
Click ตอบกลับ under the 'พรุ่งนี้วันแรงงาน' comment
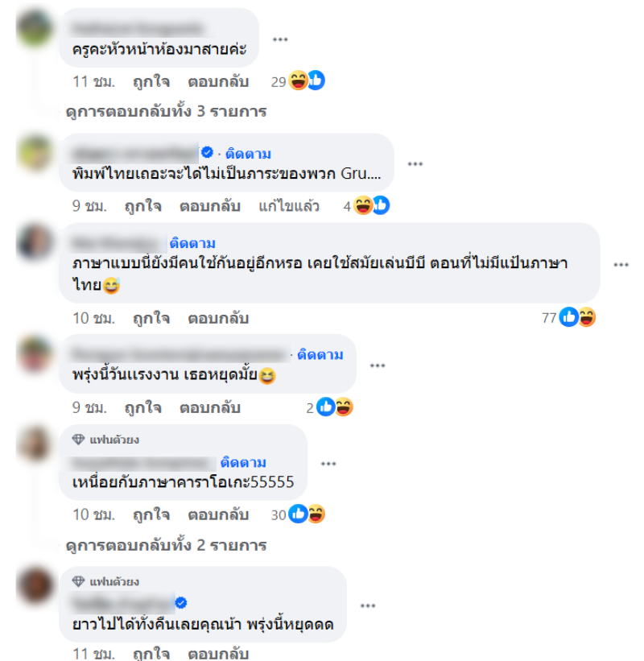point(210,407)
